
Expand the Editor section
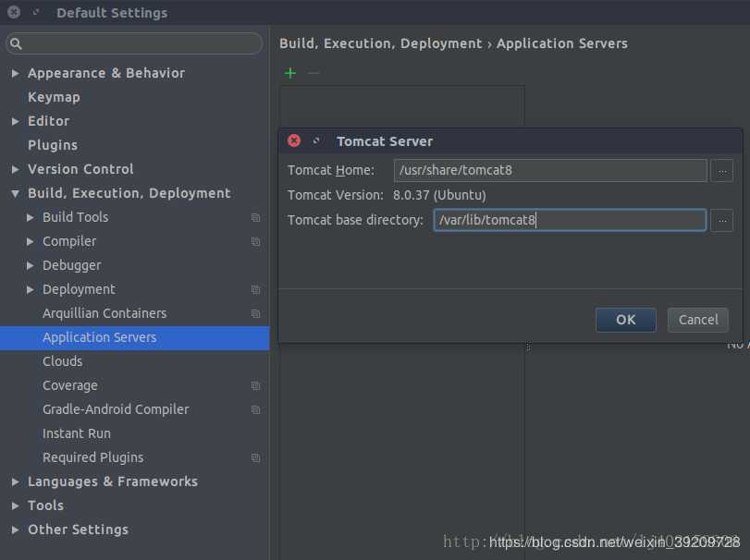coord(16,121)
